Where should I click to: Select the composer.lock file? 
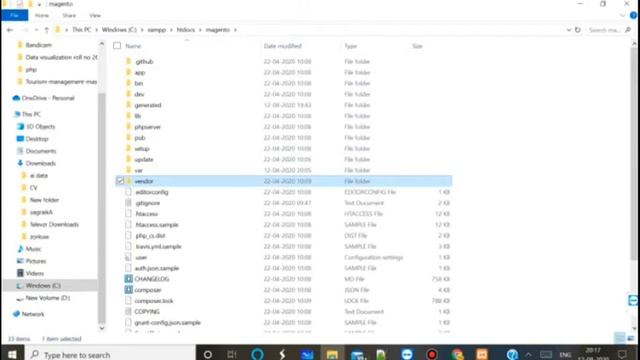point(154,301)
